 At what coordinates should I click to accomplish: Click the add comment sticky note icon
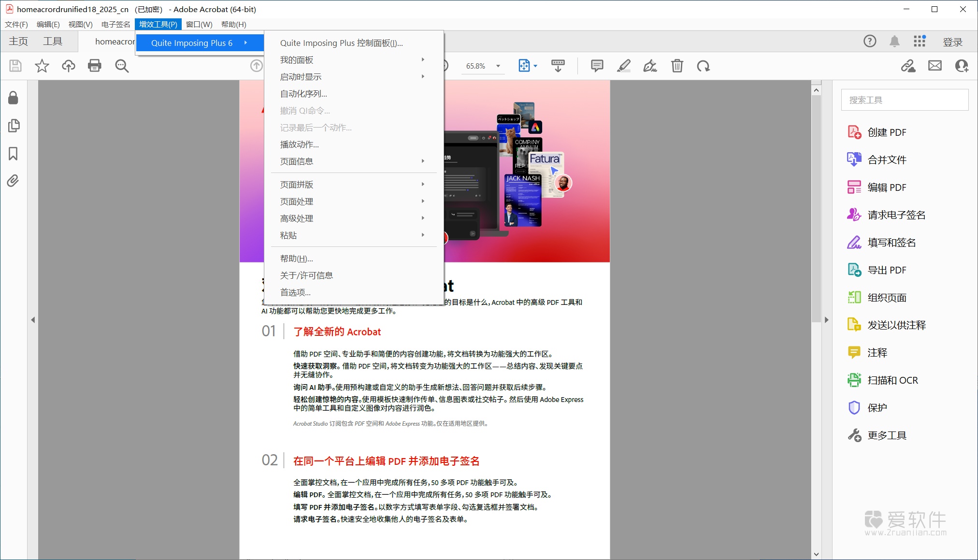click(597, 66)
